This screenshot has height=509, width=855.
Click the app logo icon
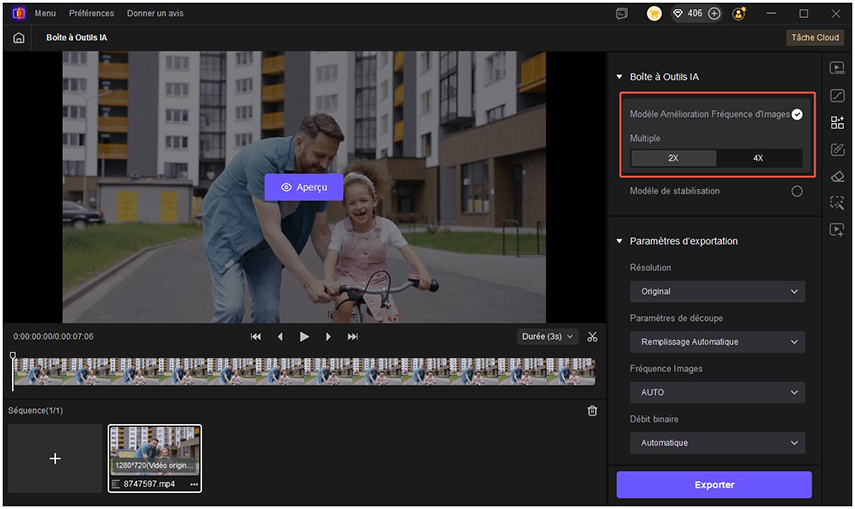coord(19,13)
